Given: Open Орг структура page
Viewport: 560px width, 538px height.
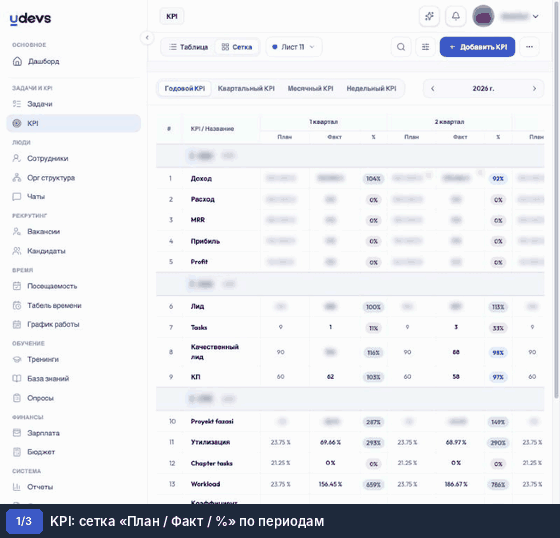Looking at the screenshot, I should pyautogui.click(x=51, y=178).
